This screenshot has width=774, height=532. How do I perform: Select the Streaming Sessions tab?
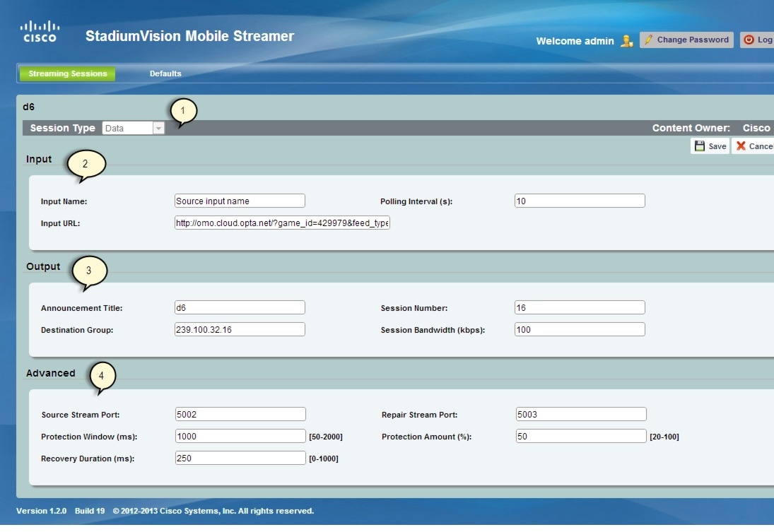(x=67, y=73)
